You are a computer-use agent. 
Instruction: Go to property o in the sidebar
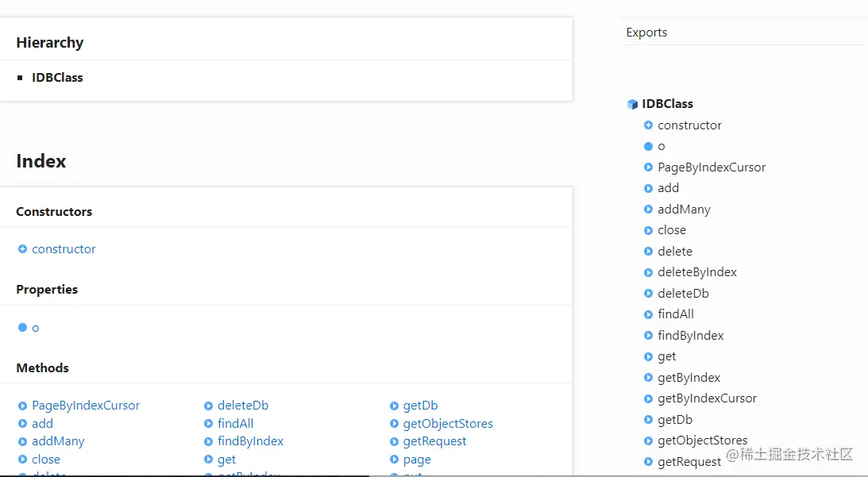click(x=661, y=146)
